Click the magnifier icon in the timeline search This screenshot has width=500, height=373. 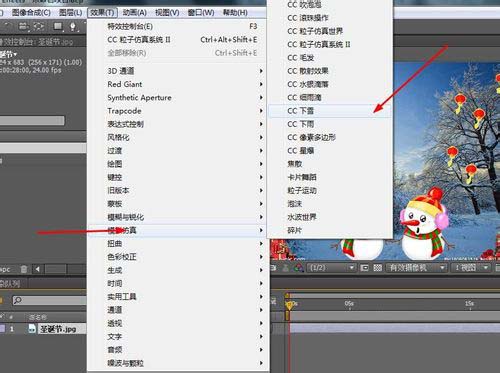point(18,300)
